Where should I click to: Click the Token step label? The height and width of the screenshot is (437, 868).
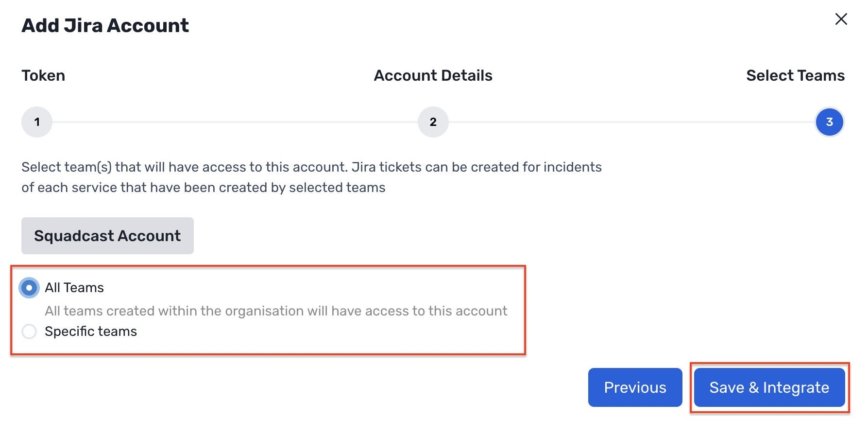tap(43, 75)
